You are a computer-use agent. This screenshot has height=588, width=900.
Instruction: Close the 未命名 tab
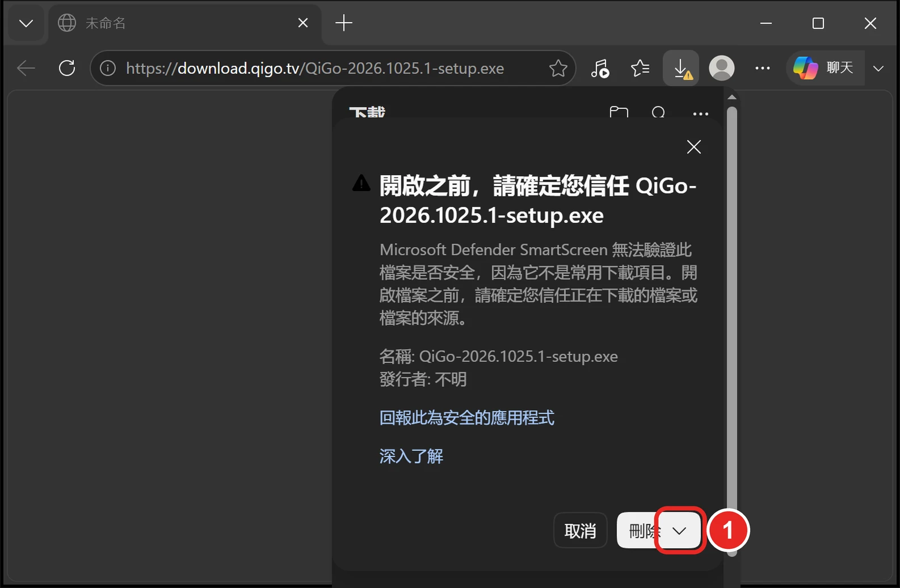[303, 23]
